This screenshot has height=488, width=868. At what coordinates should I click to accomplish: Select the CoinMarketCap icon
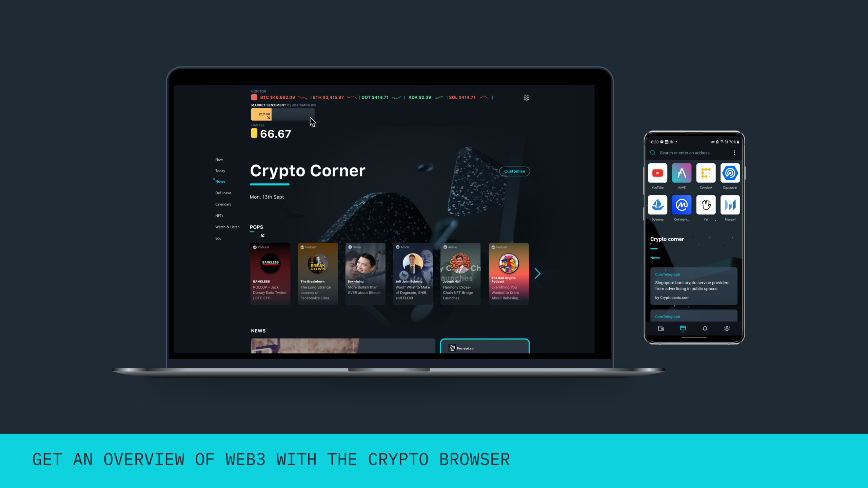point(682,205)
